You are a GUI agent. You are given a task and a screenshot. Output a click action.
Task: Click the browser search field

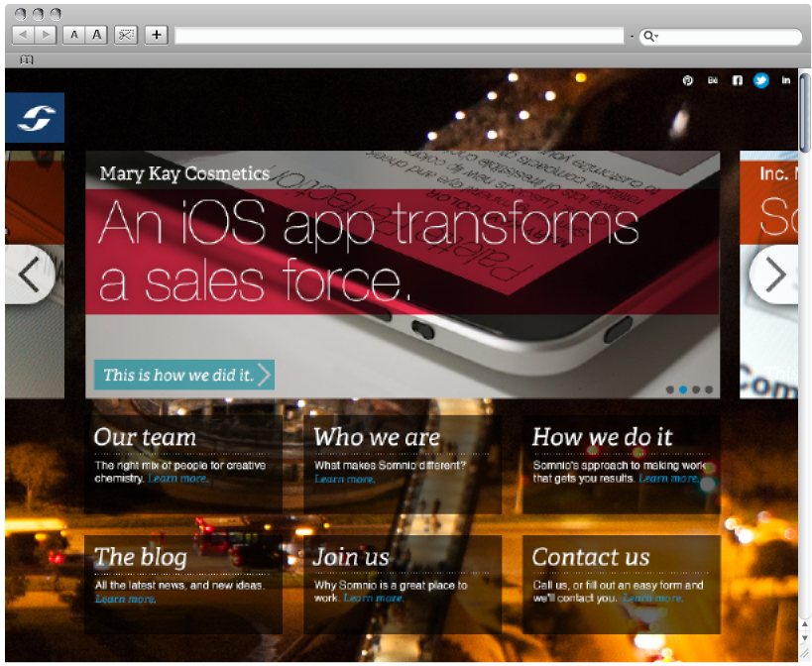721,37
